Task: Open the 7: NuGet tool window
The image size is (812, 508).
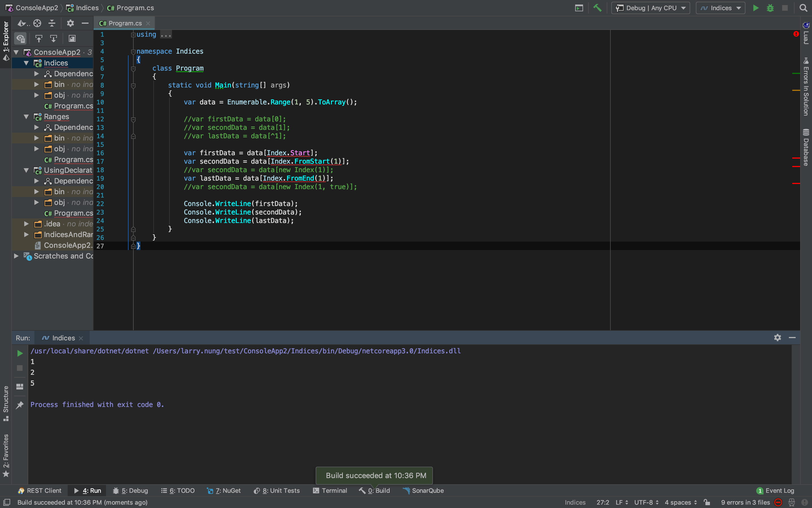Action: pyautogui.click(x=224, y=491)
